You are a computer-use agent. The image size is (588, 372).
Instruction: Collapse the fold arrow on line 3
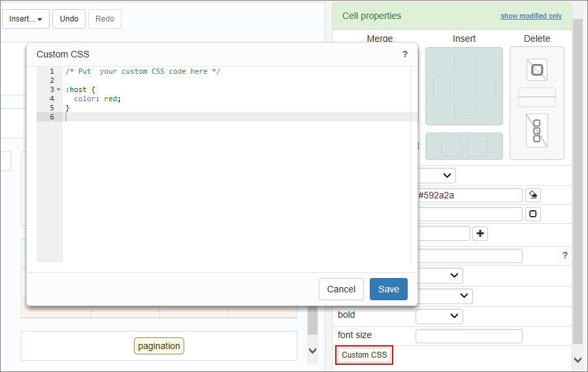point(59,89)
